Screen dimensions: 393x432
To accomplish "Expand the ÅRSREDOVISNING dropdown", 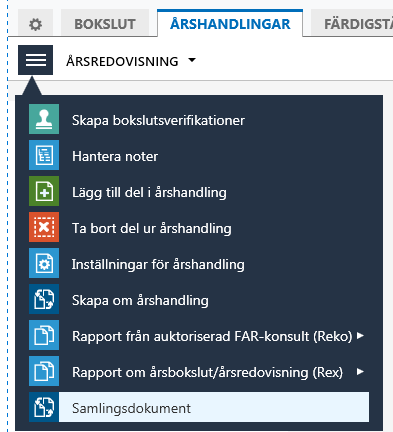I will click(131, 61).
